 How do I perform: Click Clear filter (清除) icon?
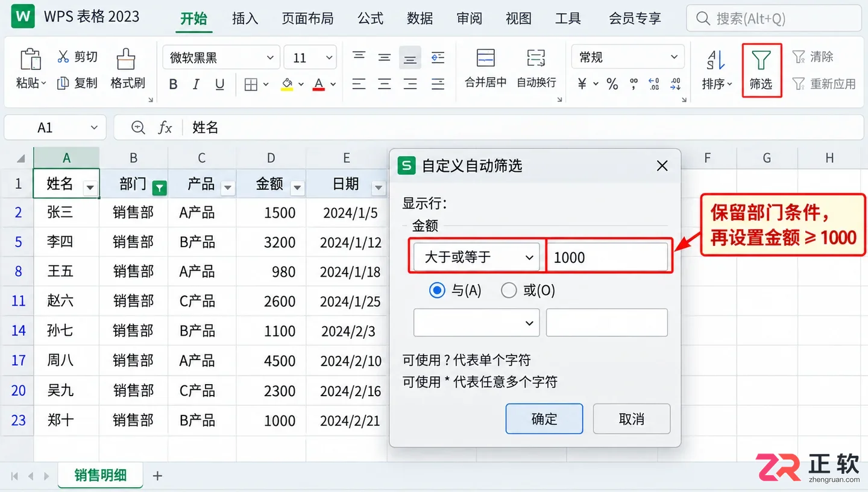click(x=799, y=57)
